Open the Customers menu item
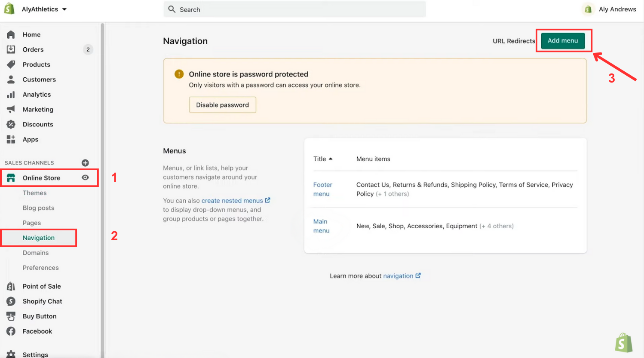 point(39,80)
